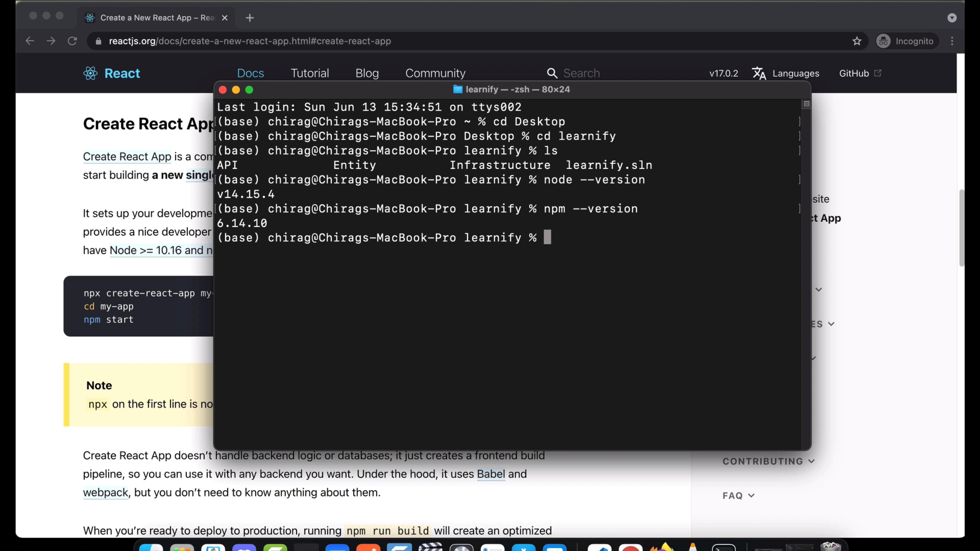Follow the webpack link

pyautogui.click(x=105, y=492)
